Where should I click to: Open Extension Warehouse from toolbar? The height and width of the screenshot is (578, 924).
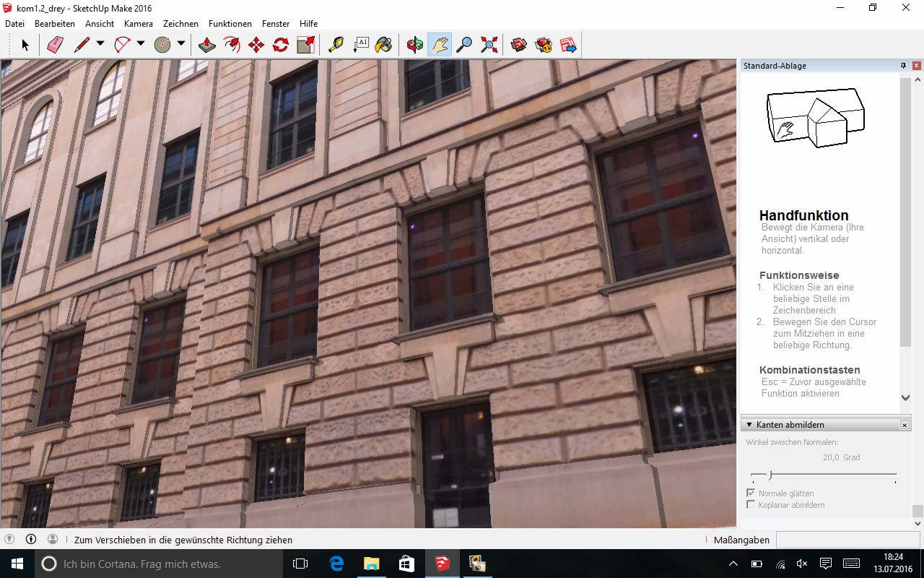(x=544, y=45)
